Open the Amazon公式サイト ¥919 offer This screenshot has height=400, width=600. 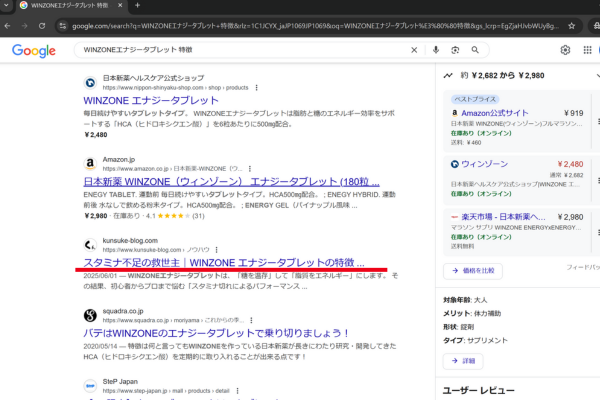517,121
